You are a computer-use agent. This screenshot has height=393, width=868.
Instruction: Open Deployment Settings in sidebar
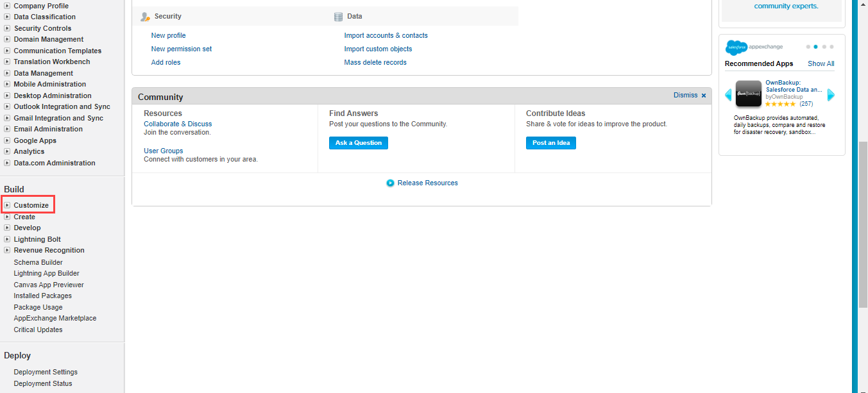coord(46,372)
